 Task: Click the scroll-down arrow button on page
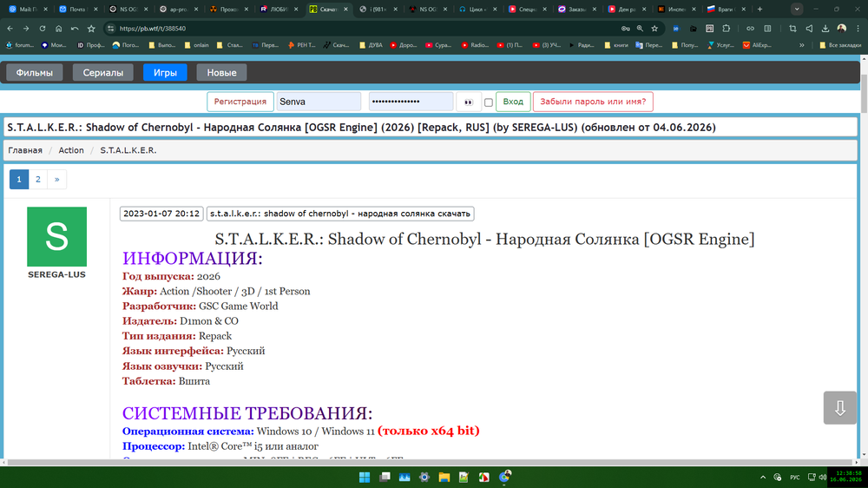click(x=839, y=408)
